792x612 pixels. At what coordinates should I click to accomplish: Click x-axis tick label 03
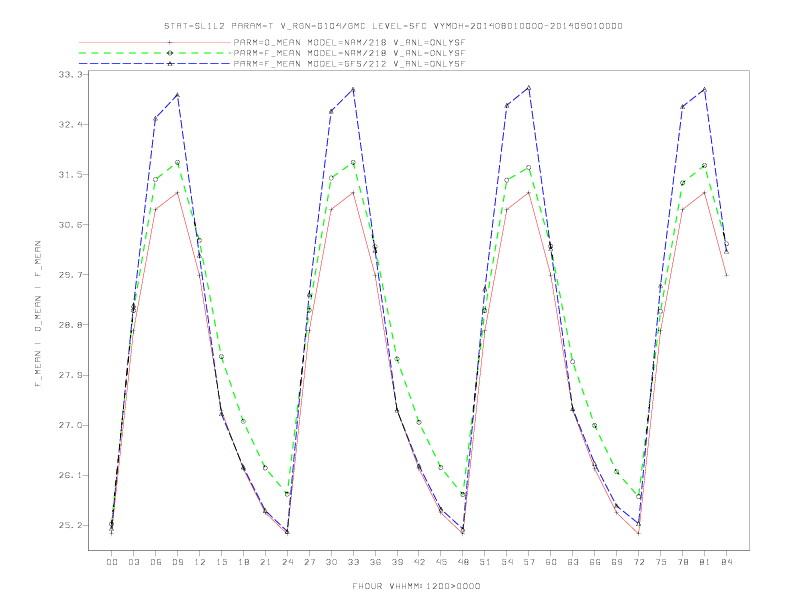click(x=133, y=562)
